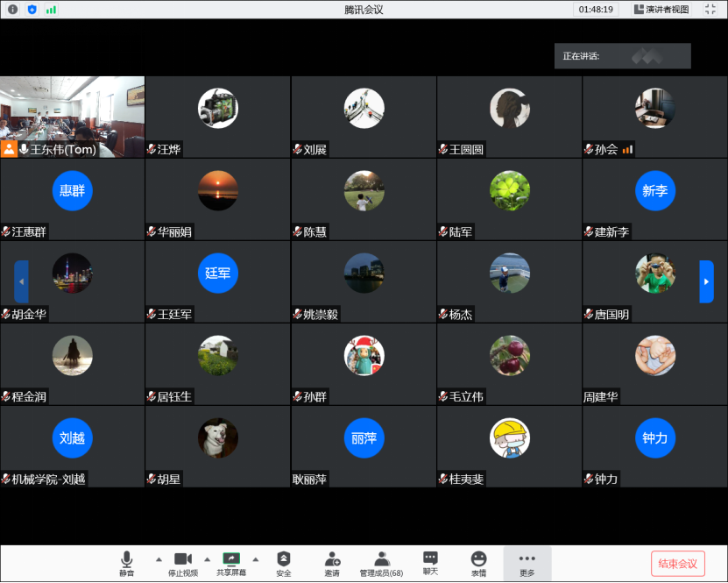Open the 表情 emoji reactions
Viewport: 728px width, 583px height.
coord(478,563)
